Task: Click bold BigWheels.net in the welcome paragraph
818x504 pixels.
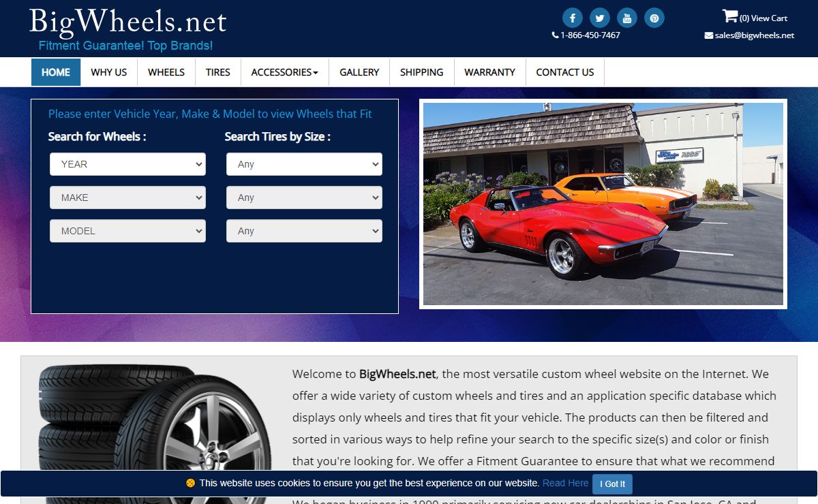Action: 397,374
